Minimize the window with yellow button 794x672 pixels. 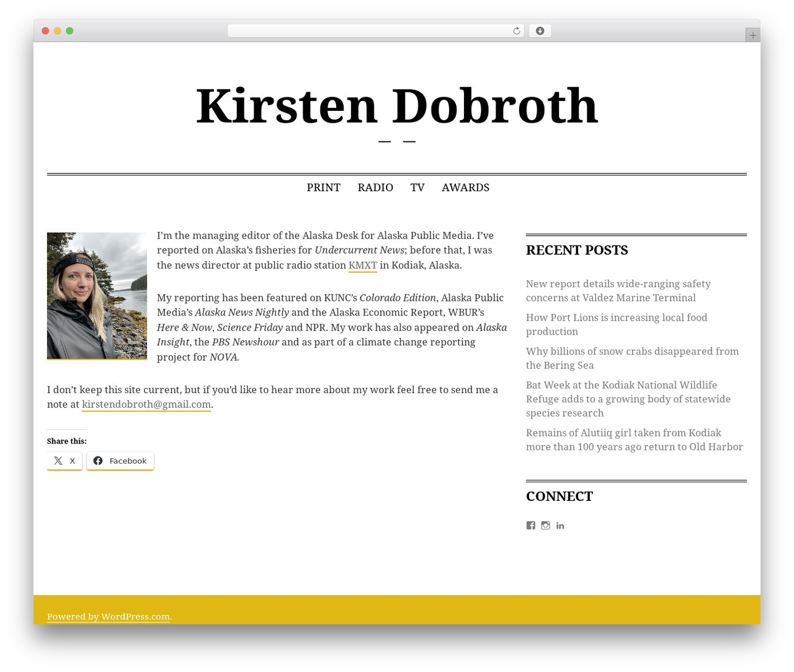(58, 31)
